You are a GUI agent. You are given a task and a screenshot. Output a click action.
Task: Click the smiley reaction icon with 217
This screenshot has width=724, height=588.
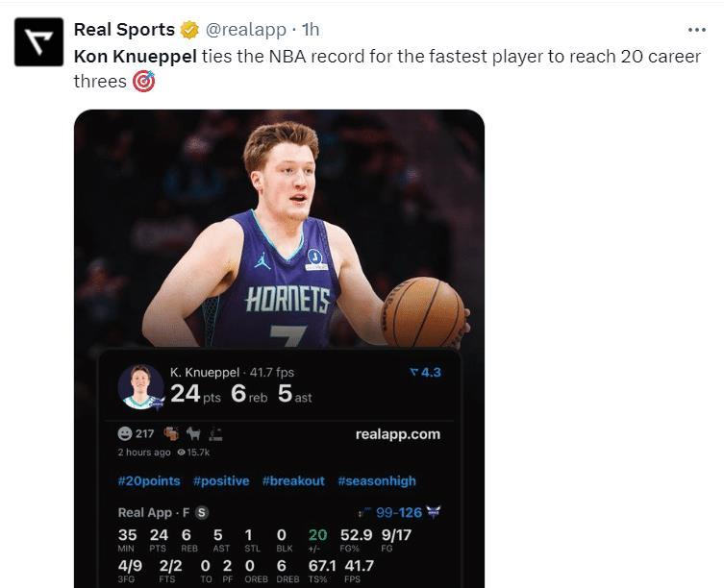point(124,433)
